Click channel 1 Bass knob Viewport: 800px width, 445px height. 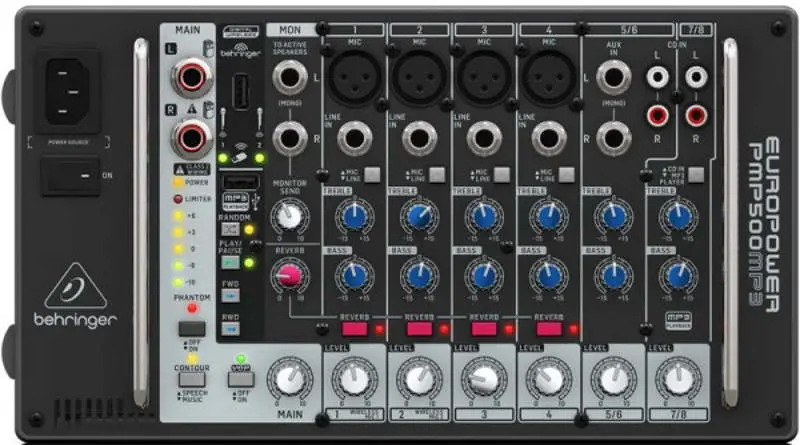tap(355, 276)
